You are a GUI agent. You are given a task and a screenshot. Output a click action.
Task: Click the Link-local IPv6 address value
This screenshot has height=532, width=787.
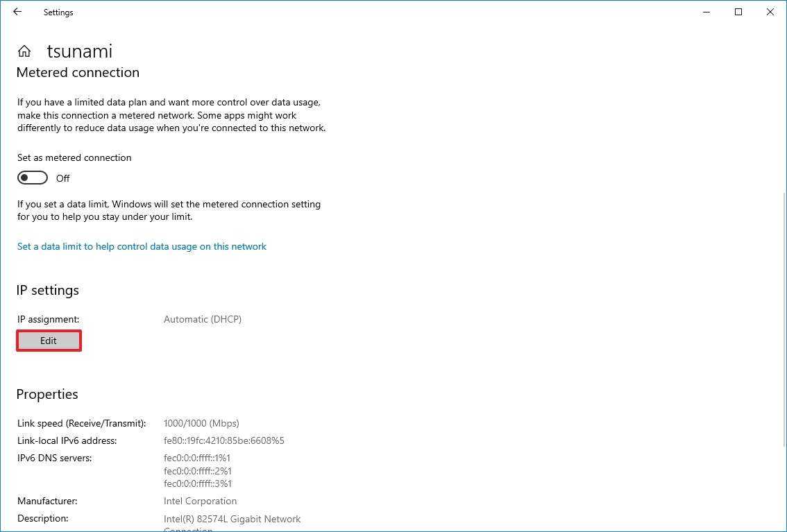pyautogui.click(x=223, y=440)
